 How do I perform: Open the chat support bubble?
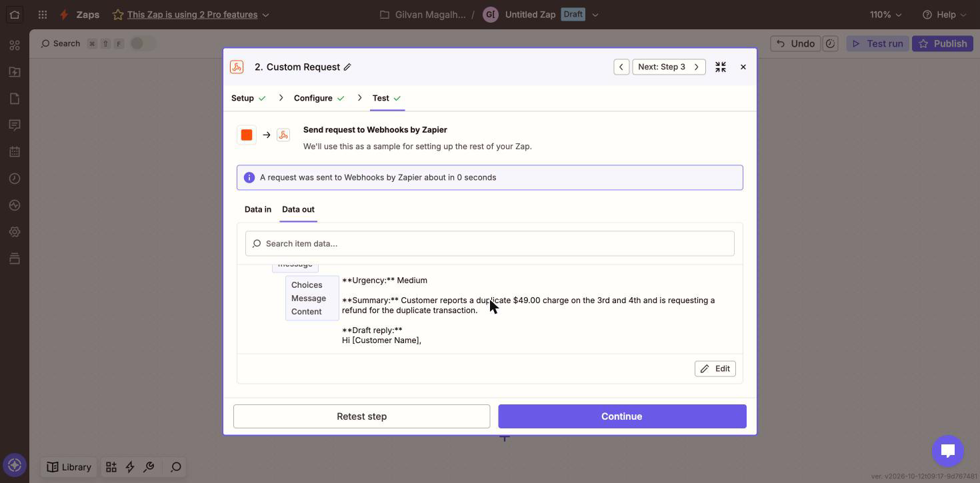tap(948, 450)
